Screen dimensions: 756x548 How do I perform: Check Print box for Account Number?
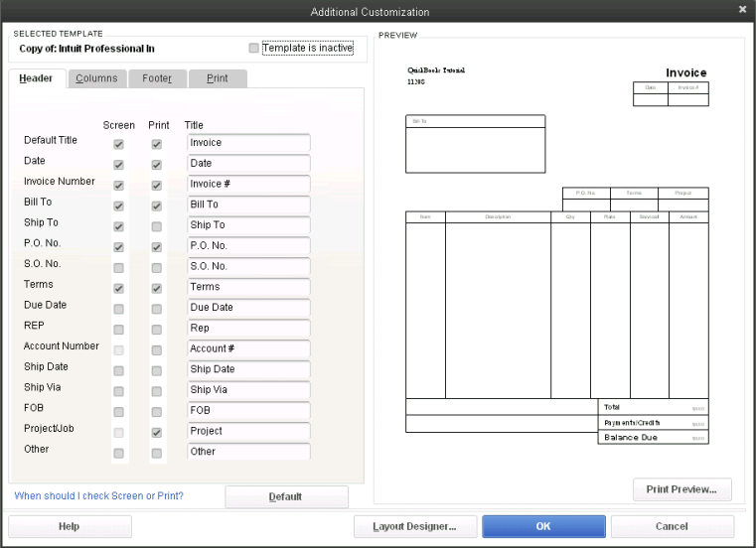click(x=156, y=350)
